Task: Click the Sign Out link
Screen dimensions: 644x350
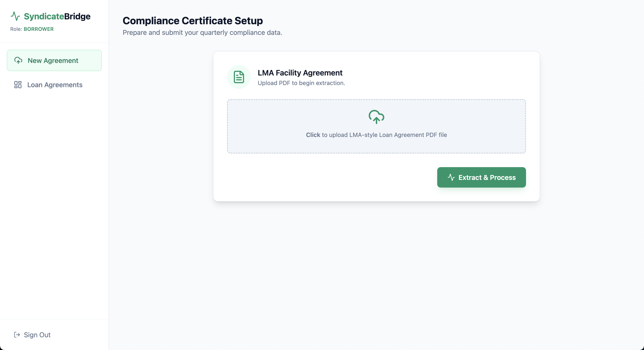Action: 37,334
